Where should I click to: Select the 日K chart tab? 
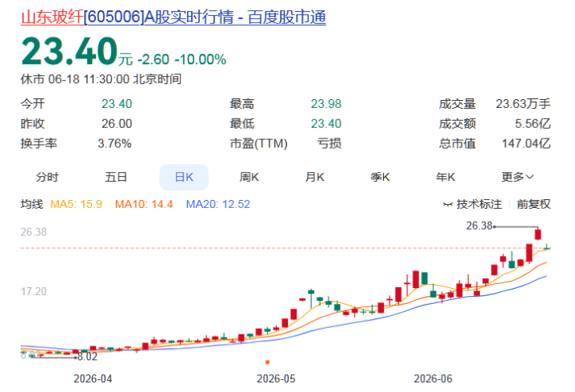(x=184, y=177)
